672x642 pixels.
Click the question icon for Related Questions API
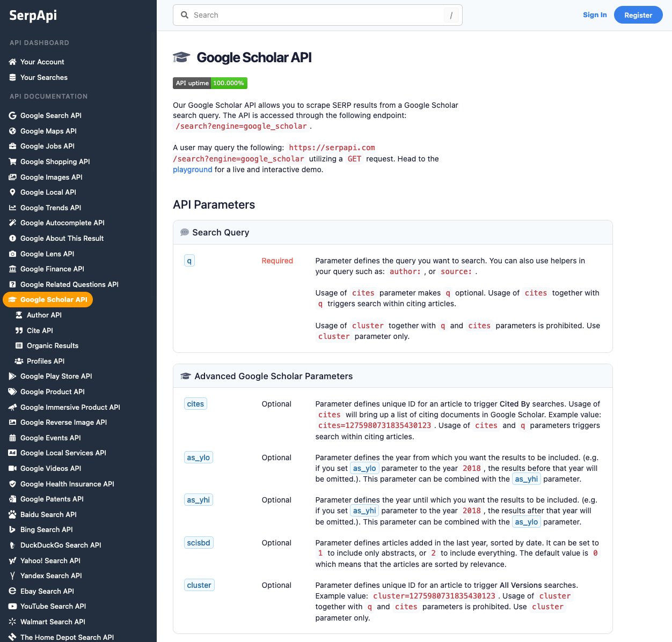tap(12, 284)
